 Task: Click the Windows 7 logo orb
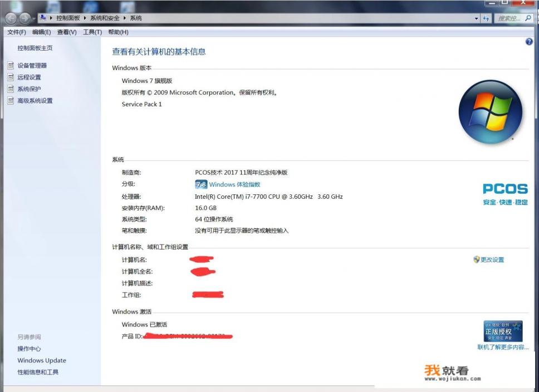pos(491,112)
